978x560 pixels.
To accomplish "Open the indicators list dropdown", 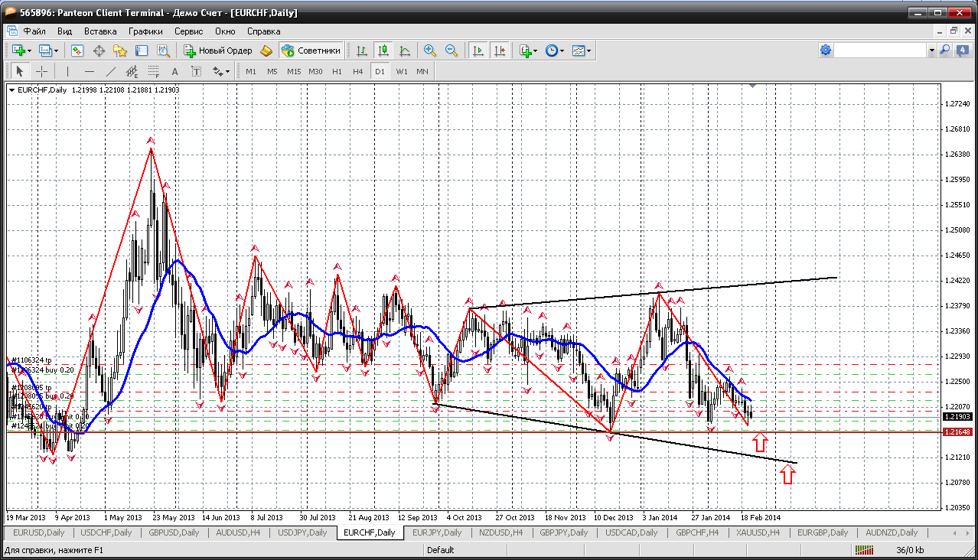I will coord(535,50).
